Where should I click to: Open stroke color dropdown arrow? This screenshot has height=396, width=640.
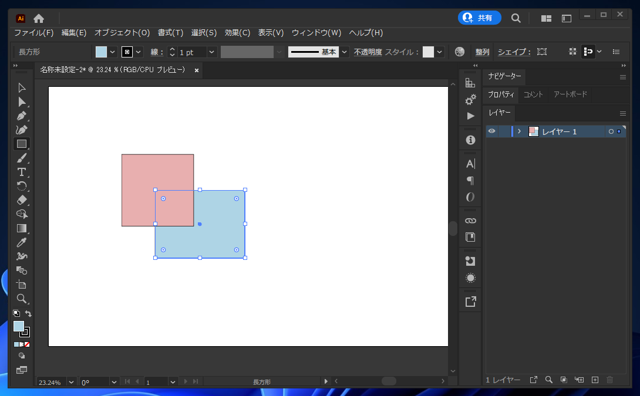pos(138,52)
